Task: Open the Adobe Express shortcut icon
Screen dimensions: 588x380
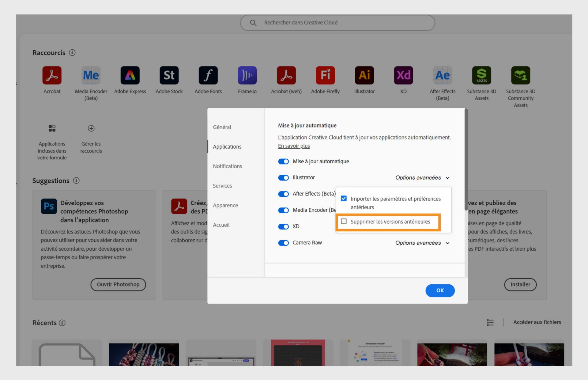Action: coord(130,75)
